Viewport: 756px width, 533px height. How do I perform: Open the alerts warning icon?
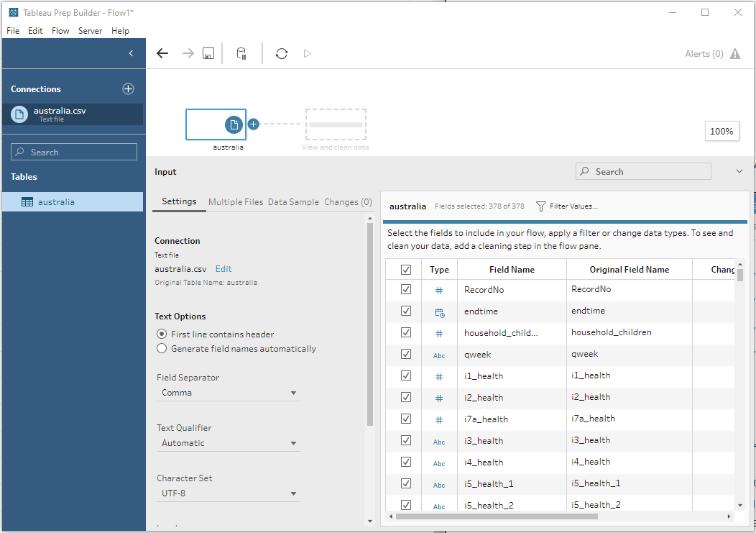point(734,54)
